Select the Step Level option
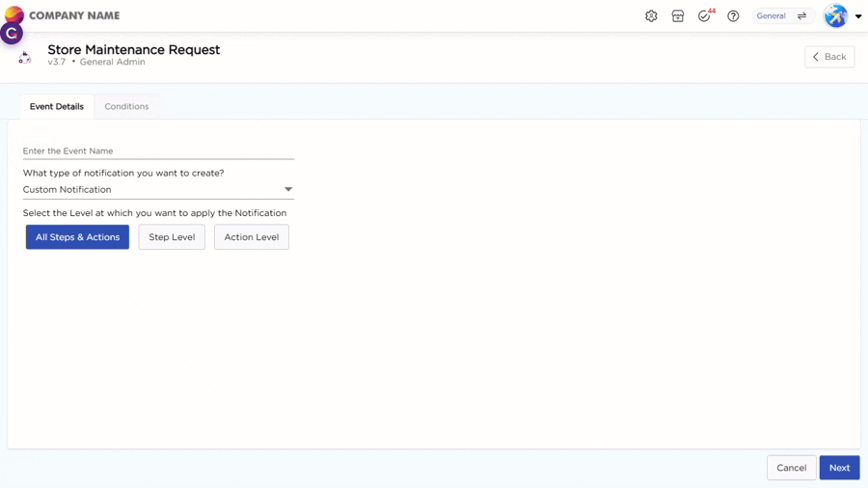 pyautogui.click(x=172, y=237)
